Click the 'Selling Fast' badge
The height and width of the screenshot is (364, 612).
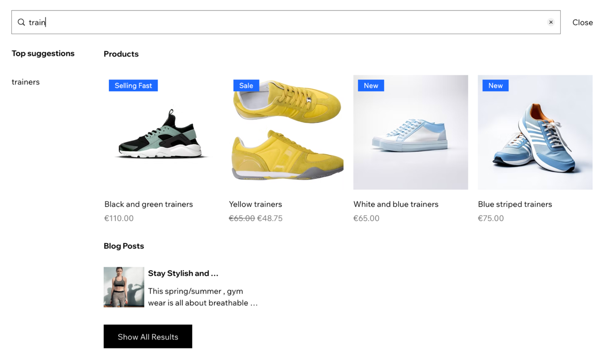click(133, 86)
